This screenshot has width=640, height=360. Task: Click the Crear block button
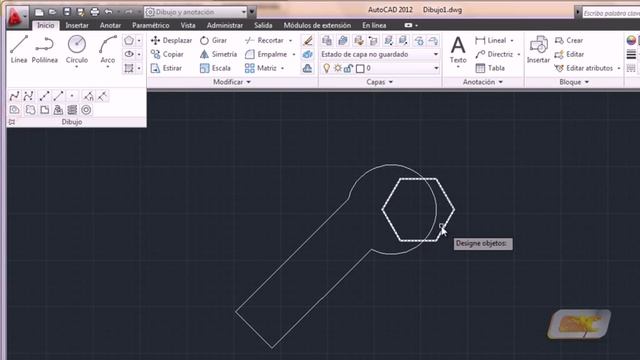(x=569, y=40)
